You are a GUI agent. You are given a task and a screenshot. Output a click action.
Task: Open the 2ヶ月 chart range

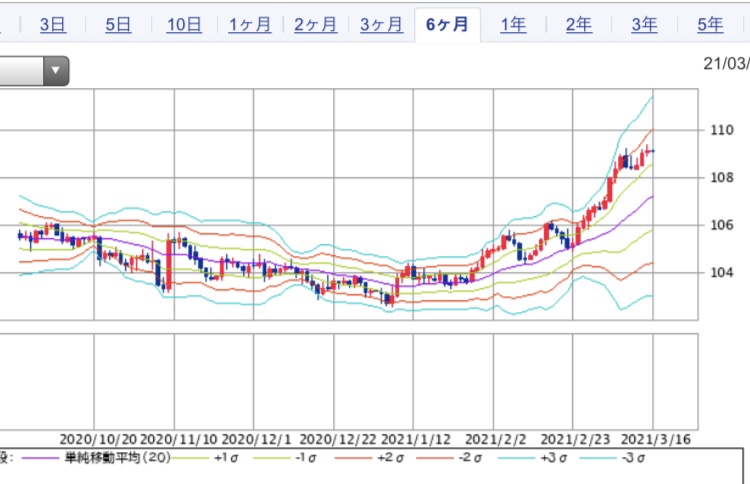click(316, 24)
